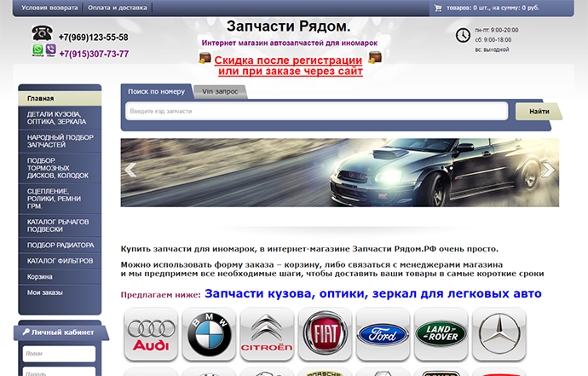Click the Найти search button
Screen dimensions: 588x376
pos(539,112)
